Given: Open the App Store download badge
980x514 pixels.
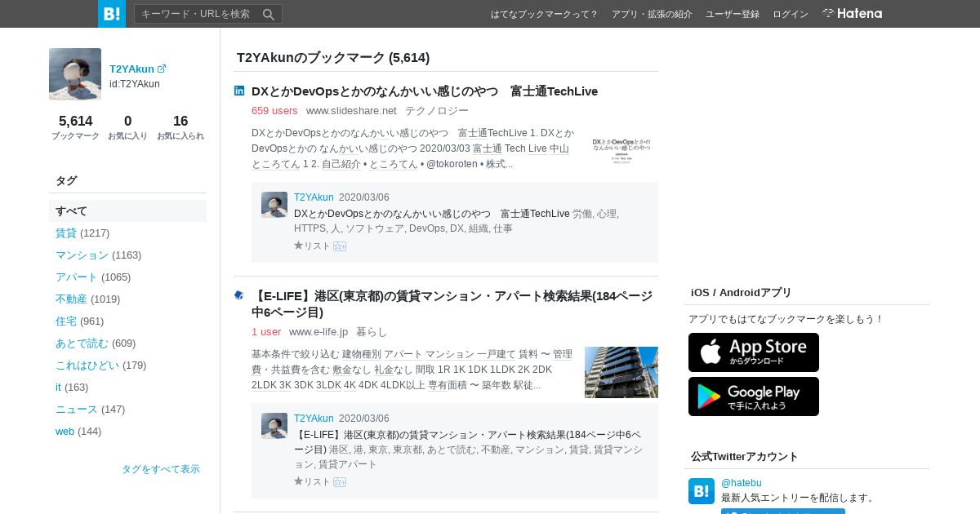Looking at the screenshot, I should (x=754, y=352).
